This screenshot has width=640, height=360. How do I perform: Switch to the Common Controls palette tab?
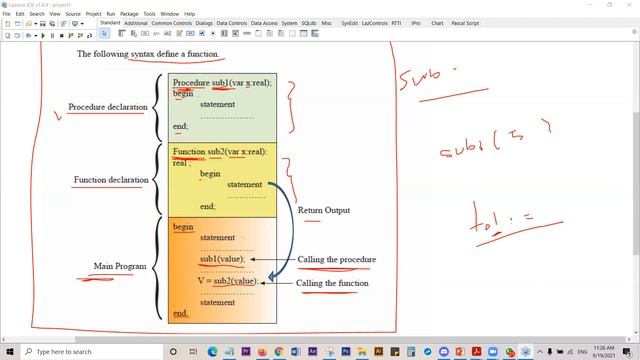click(x=171, y=23)
